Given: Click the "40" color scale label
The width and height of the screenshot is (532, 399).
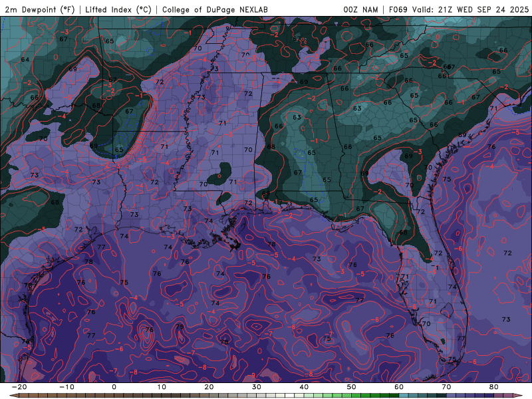Looking at the screenshot, I should (304, 387).
